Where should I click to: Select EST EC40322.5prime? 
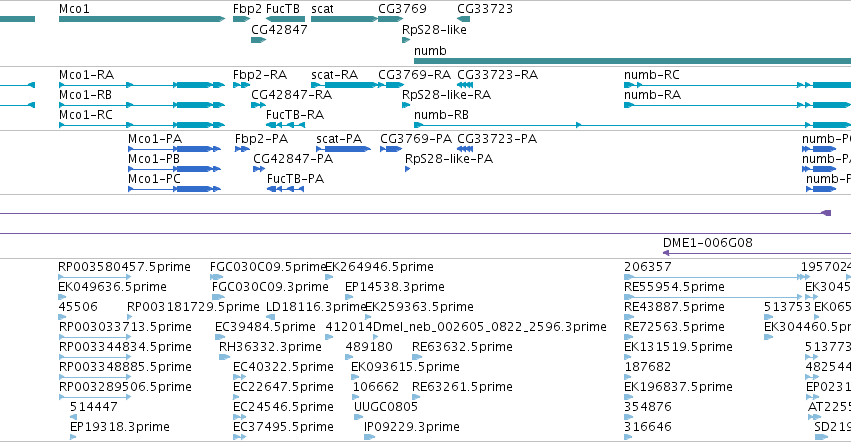(x=239, y=377)
